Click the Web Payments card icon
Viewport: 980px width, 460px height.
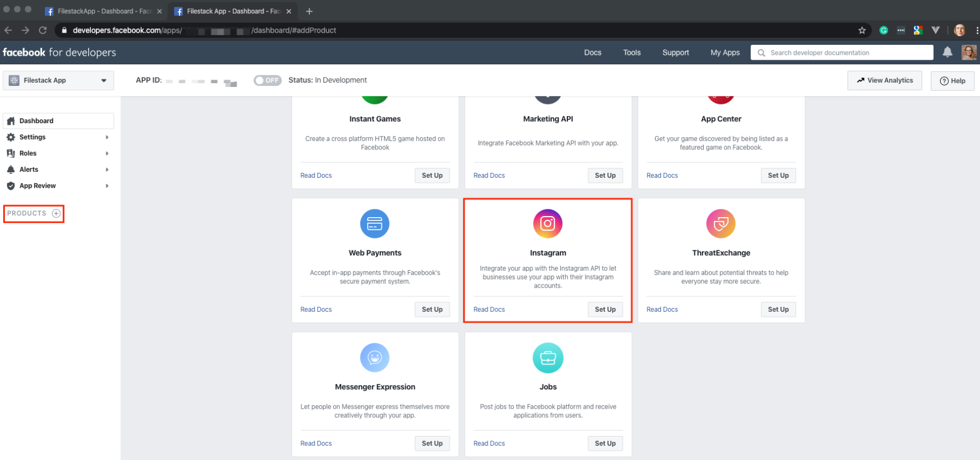point(375,224)
